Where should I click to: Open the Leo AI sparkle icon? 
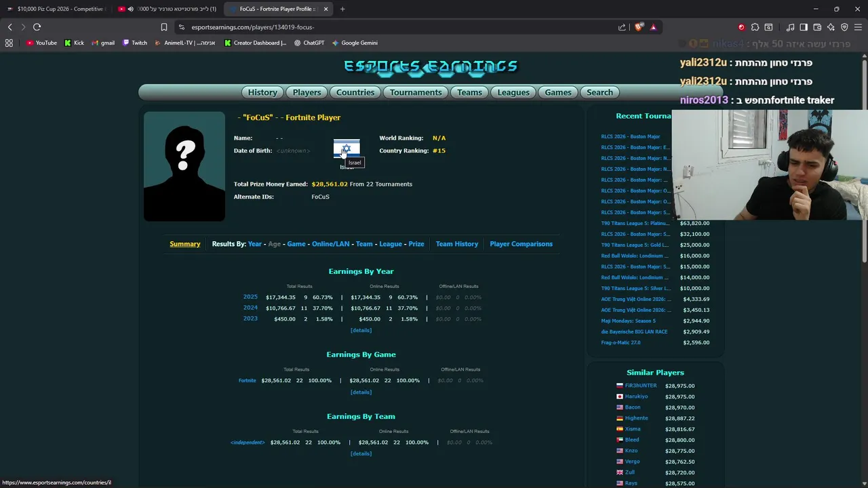[x=831, y=27]
